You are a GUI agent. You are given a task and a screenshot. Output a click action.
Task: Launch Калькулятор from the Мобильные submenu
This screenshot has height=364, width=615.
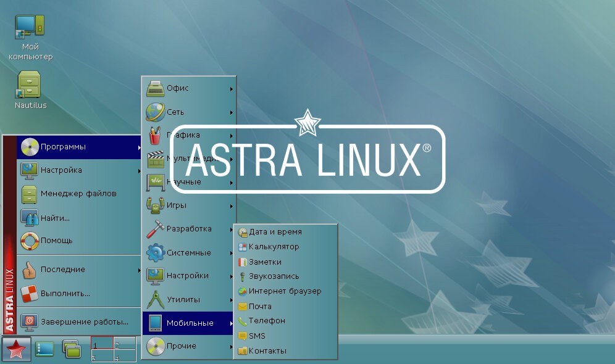pyautogui.click(x=274, y=247)
